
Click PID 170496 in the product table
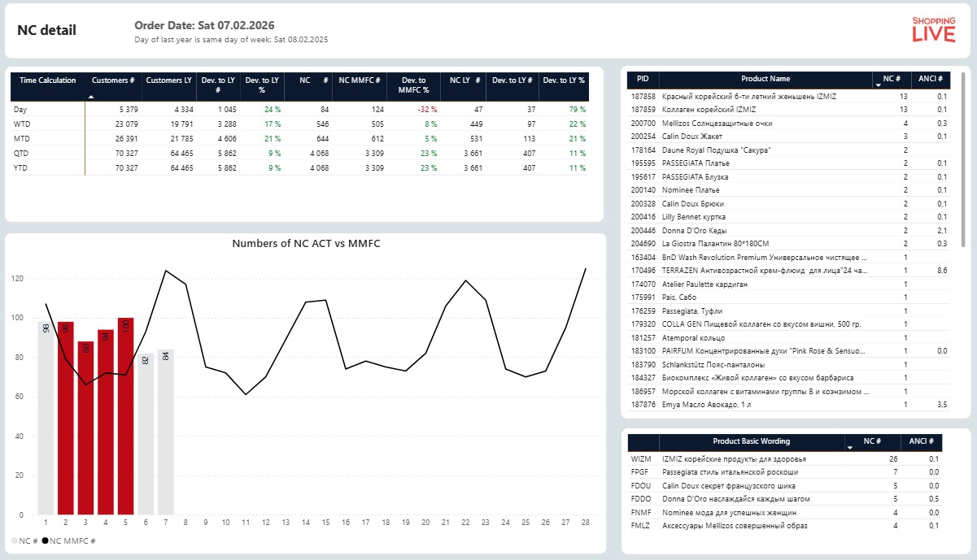pos(643,271)
